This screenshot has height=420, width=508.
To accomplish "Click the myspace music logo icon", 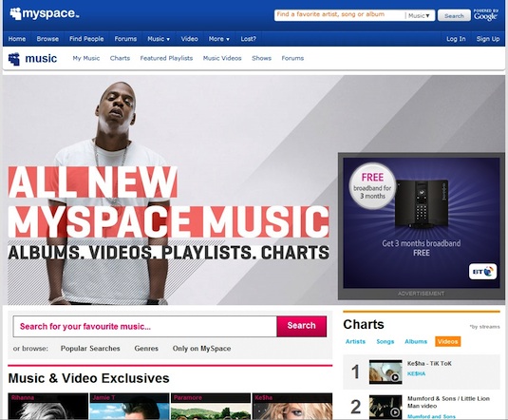I will (14, 59).
